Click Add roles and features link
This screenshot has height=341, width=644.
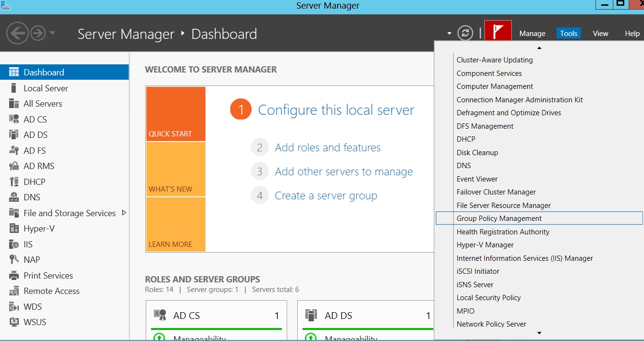click(x=328, y=148)
